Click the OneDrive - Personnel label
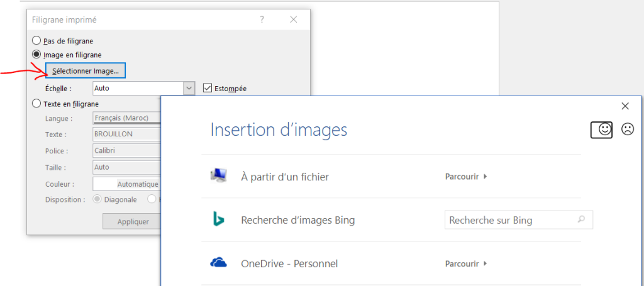 (289, 263)
